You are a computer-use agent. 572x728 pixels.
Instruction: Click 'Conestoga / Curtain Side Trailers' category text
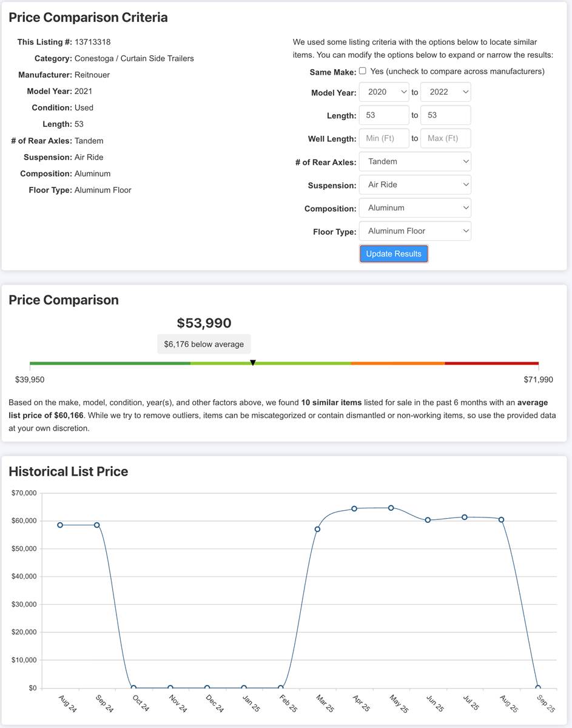tap(134, 58)
